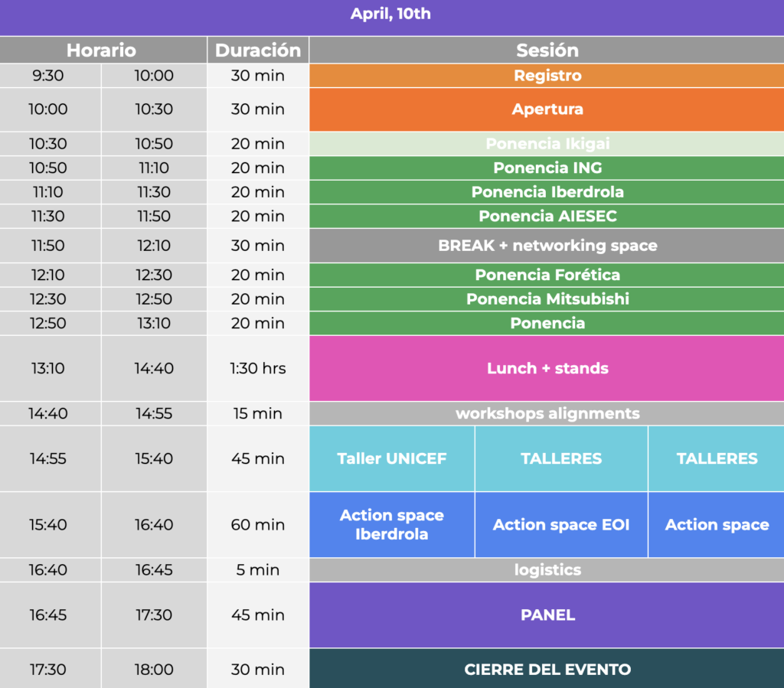The width and height of the screenshot is (784, 688).
Task: Click the Sesión column header
Action: click(547, 51)
